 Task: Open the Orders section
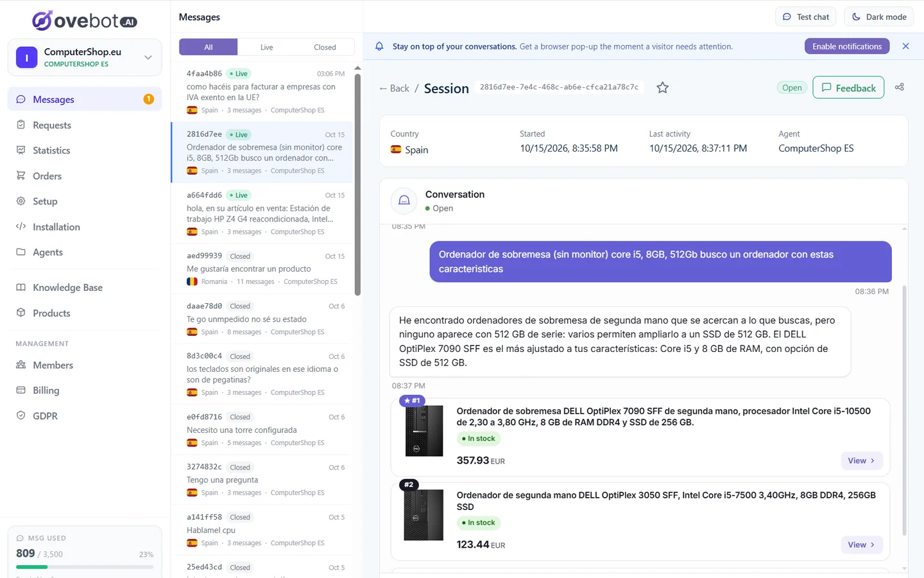pyautogui.click(x=85, y=176)
